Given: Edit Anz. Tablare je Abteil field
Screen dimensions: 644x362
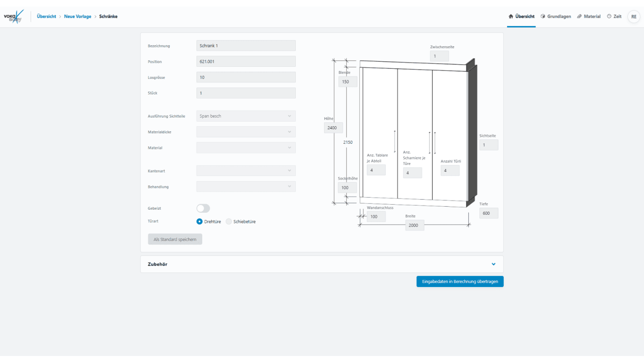Looking at the screenshot, I should coord(376,170).
